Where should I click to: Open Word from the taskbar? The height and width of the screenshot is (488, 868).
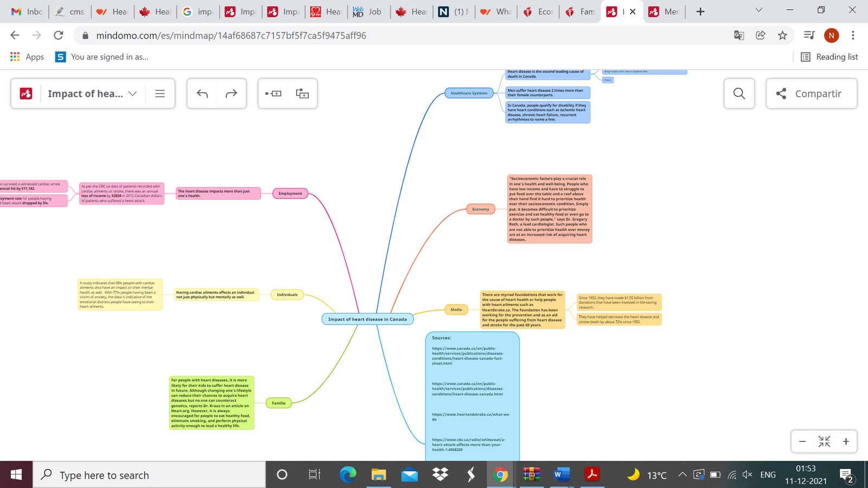561,475
